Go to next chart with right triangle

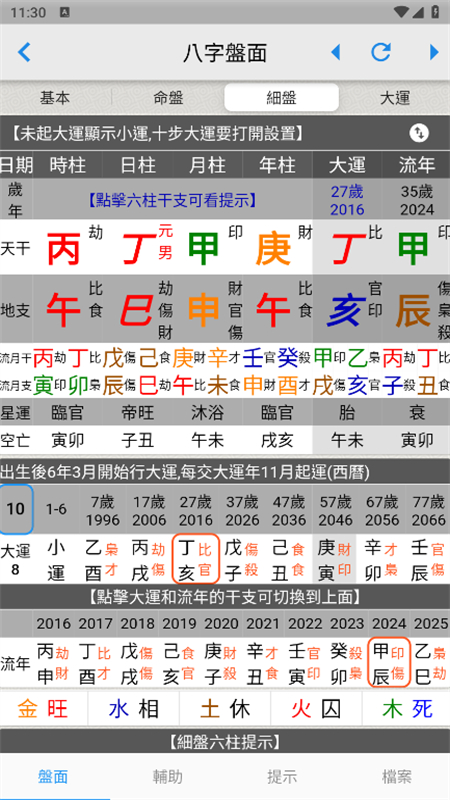click(434, 52)
